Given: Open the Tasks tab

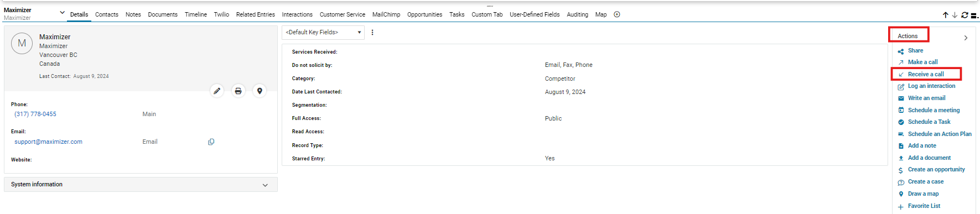Looking at the screenshot, I should 457,14.
